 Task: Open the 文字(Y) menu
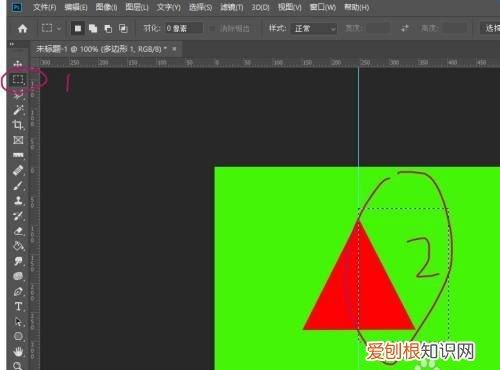[x=169, y=7]
